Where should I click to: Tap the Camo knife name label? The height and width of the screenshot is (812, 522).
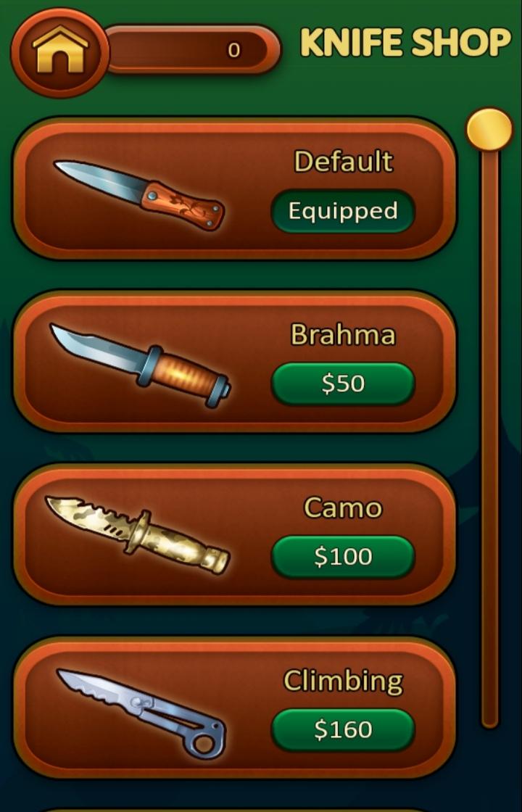(x=343, y=507)
